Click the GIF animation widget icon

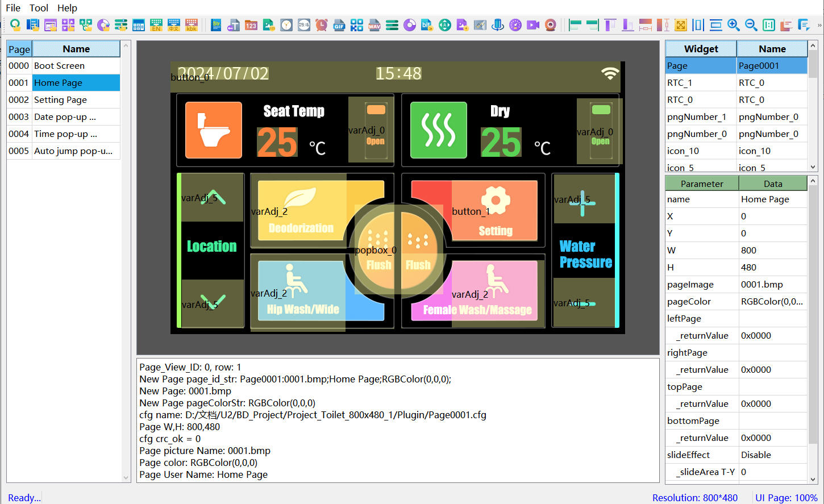coord(339,25)
